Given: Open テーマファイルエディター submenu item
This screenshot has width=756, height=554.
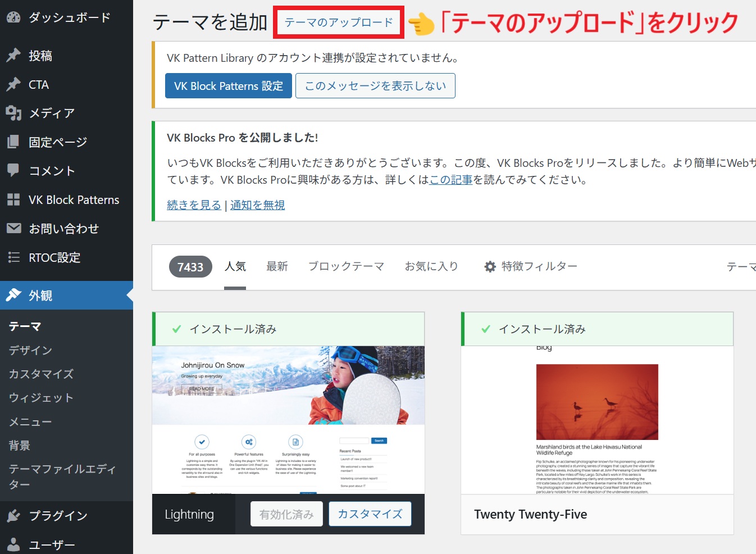Looking at the screenshot, I should point(62,476).
